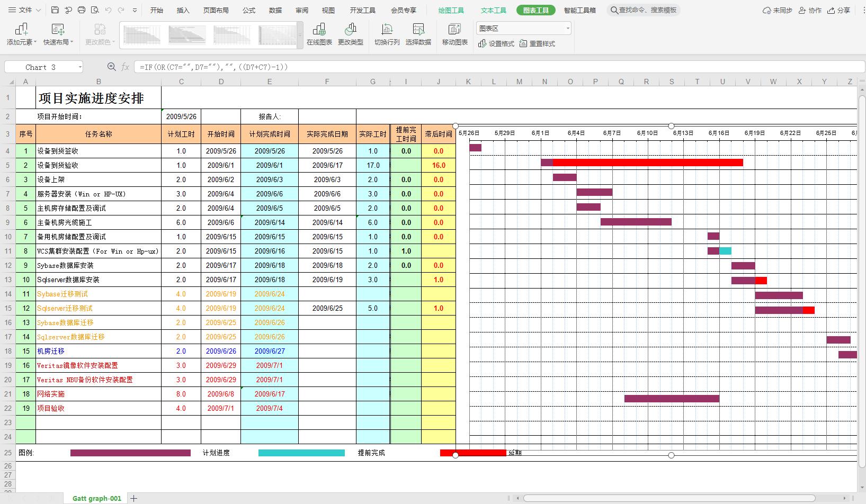Click the 更改类型 change chart type icon
The width and height of the screenshot is (866, 504).
pyautogui.click(x=350, y=34)
